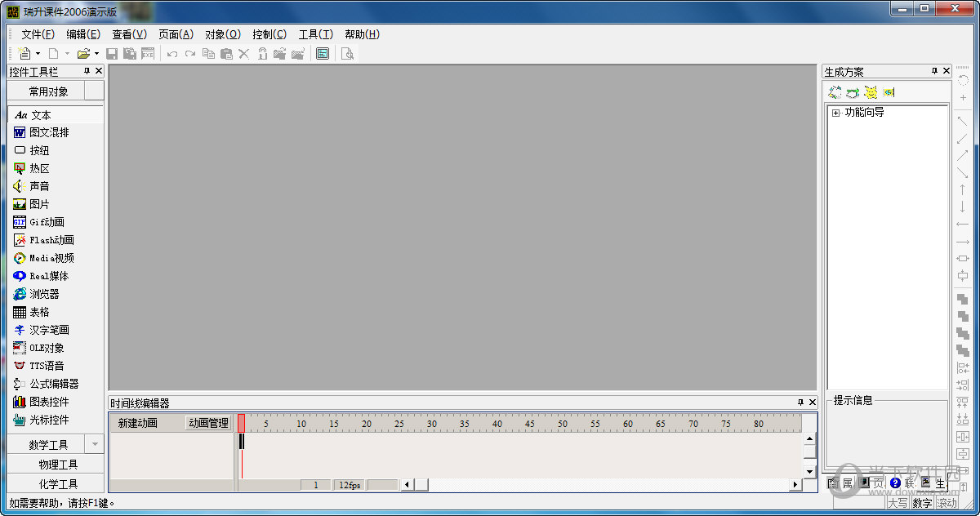
Task: Click the timeline vertical scrollbar down arrow
Action: coord(809,472)
